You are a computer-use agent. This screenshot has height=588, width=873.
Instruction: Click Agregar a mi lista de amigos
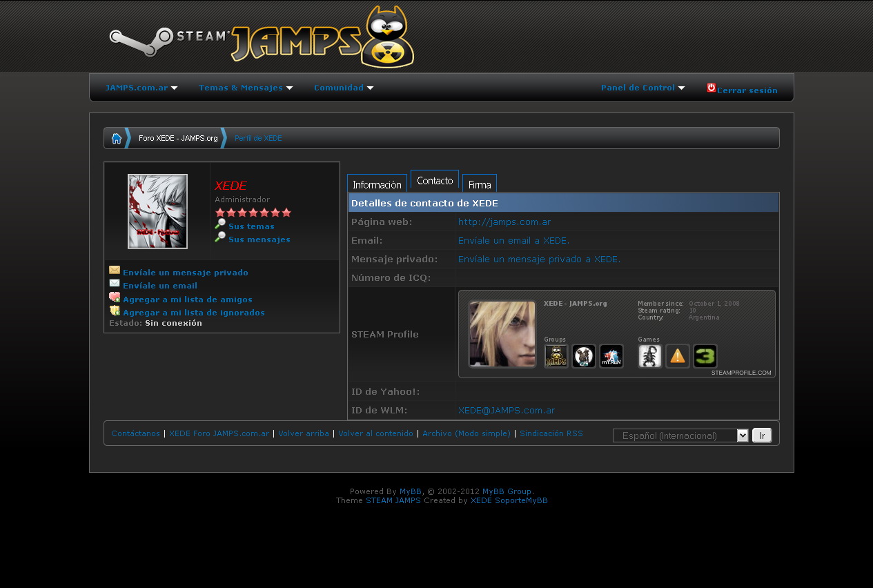pyautogui.click(x=187, y=300)
